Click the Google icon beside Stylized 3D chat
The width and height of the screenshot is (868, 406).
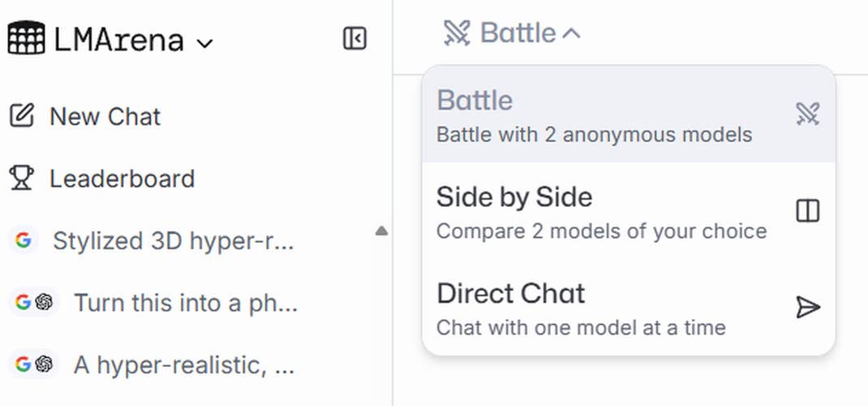coord(23,240)
